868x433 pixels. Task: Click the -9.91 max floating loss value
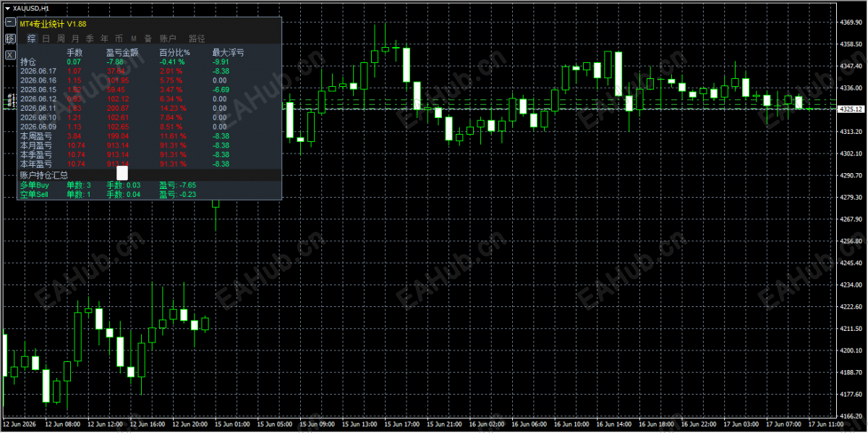coord(221,62)
